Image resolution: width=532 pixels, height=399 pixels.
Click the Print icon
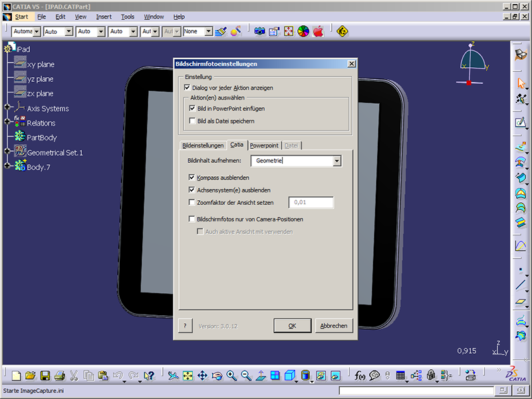(59, 375)
